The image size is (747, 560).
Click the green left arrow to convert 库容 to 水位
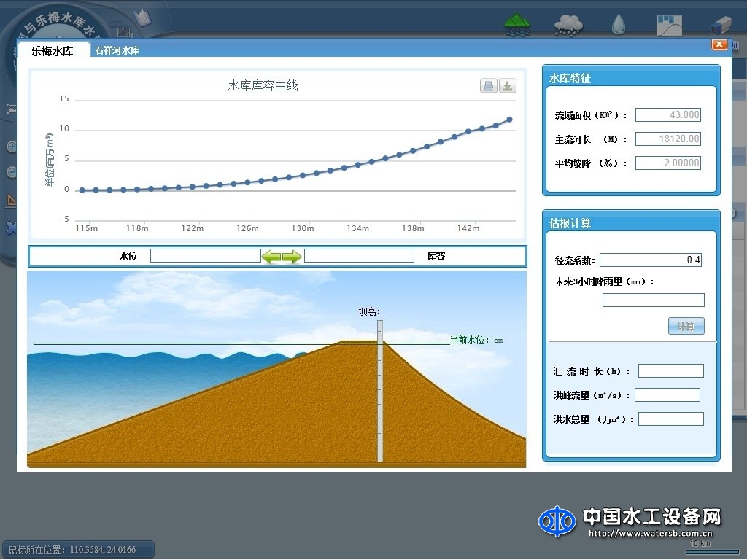pyautogui.click(x=272, y=256)
